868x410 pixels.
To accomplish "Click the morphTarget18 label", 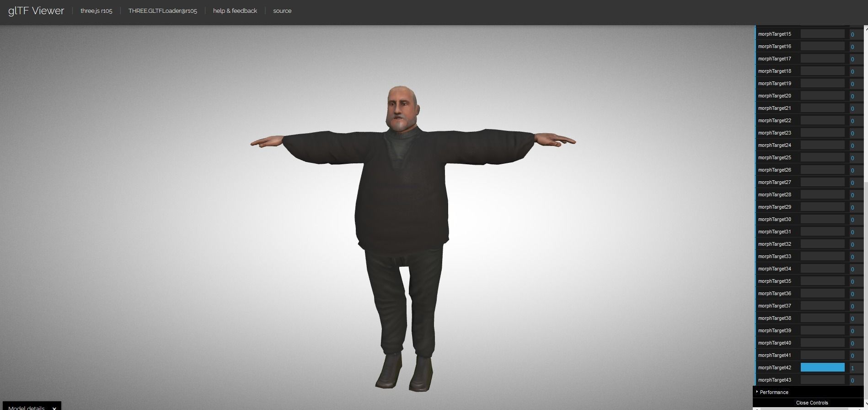I will 774,71.
